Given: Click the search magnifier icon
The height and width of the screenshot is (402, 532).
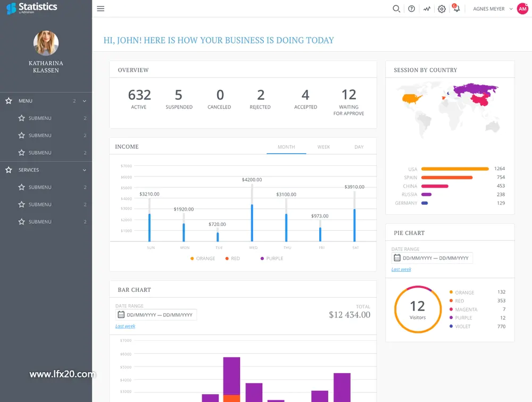Looking at the screenshot, I should pyautogui.click(x=396, y=9).
